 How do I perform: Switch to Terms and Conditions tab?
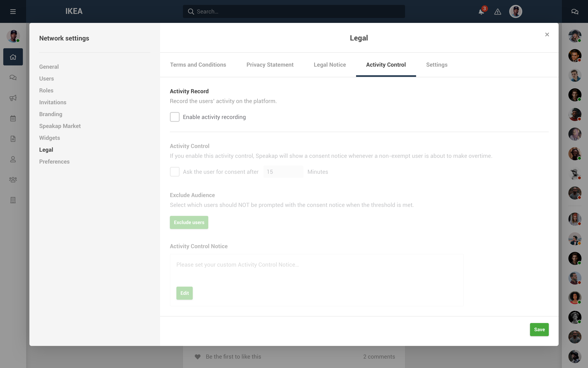click(x=198, y=65)
